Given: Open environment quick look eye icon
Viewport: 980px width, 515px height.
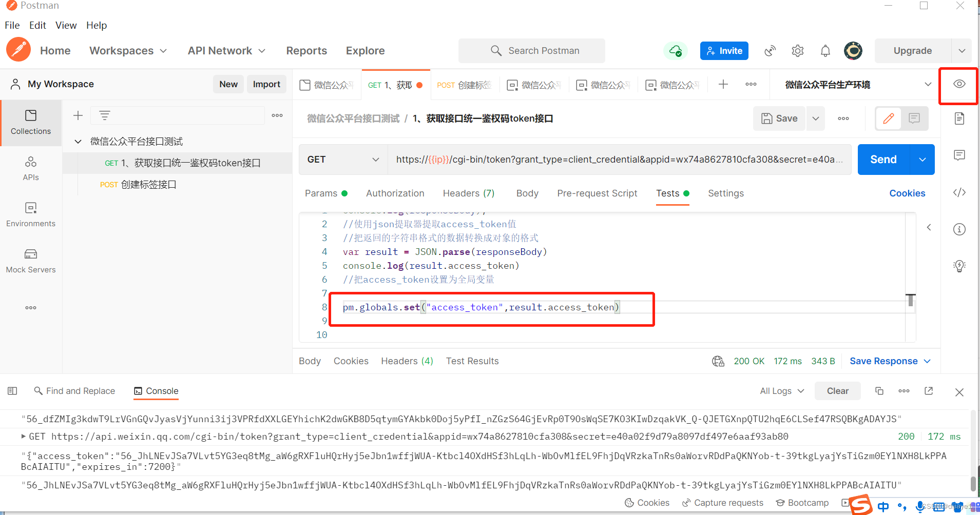Looking at the screenshot, I should [x=959, y=84].
